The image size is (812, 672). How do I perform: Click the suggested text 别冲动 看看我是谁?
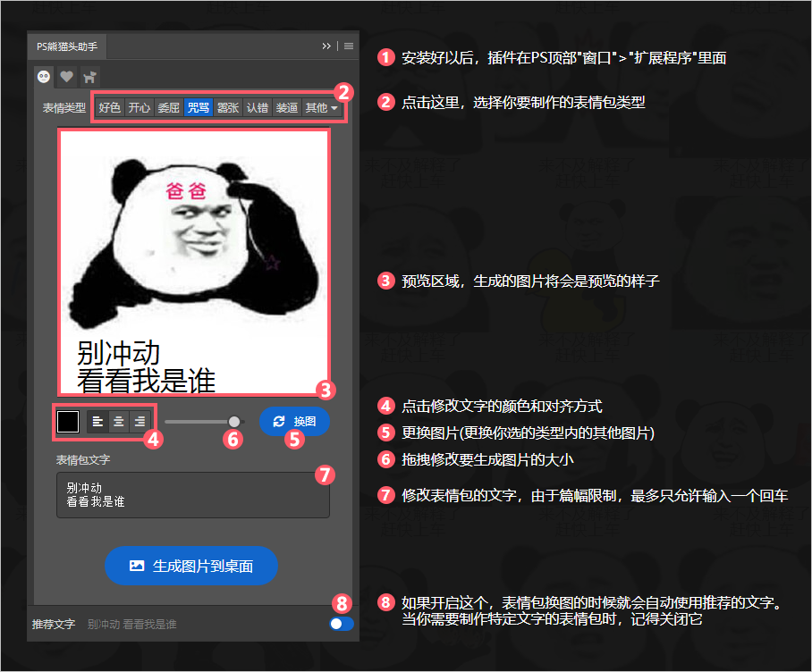point(132,625)
